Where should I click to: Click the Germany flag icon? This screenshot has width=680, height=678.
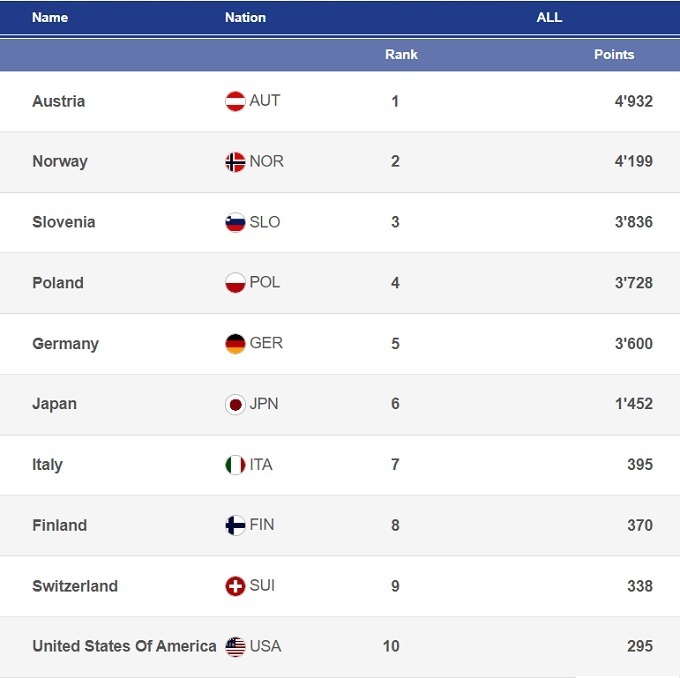235,344
